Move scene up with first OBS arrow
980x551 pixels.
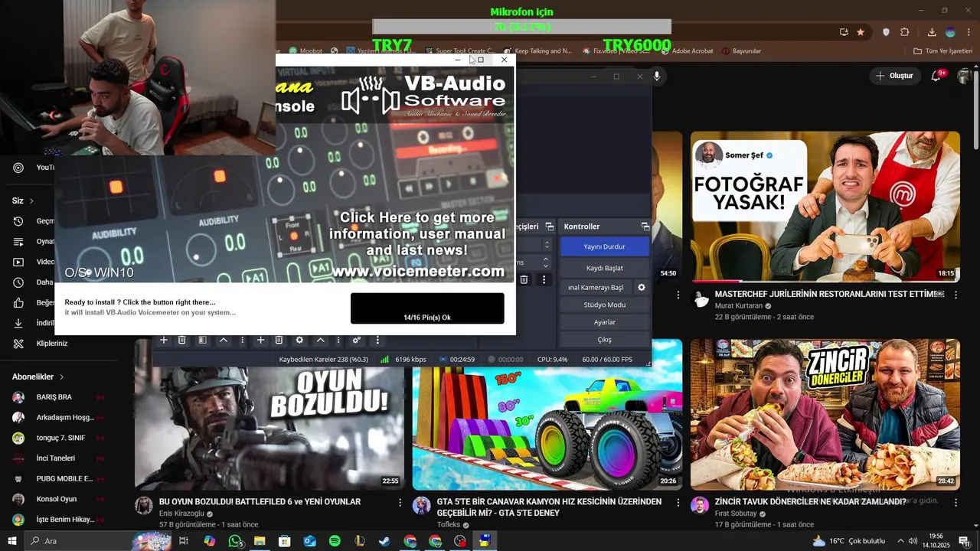pyautogui.click(x=224, y=340)
